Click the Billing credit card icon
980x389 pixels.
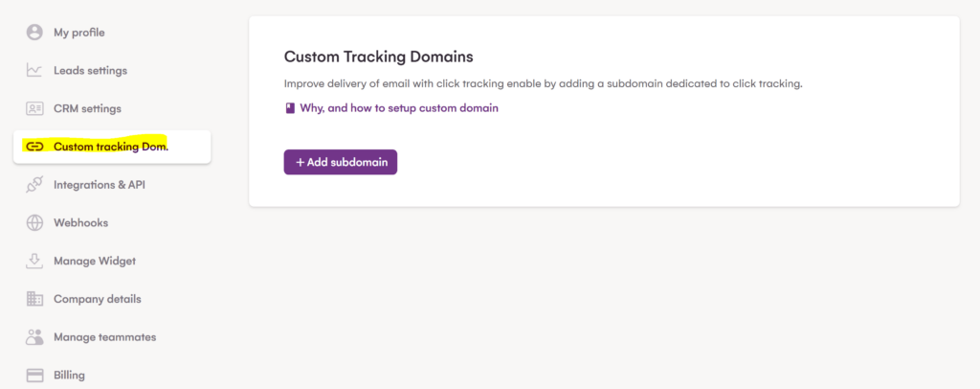(x=35, y=375)
